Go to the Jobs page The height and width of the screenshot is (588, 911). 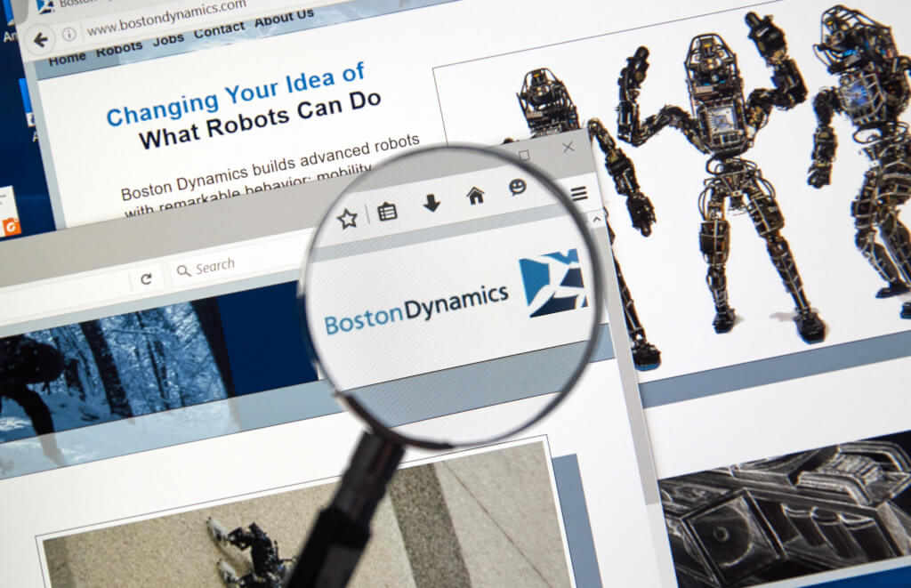click(x=168, y=40)
